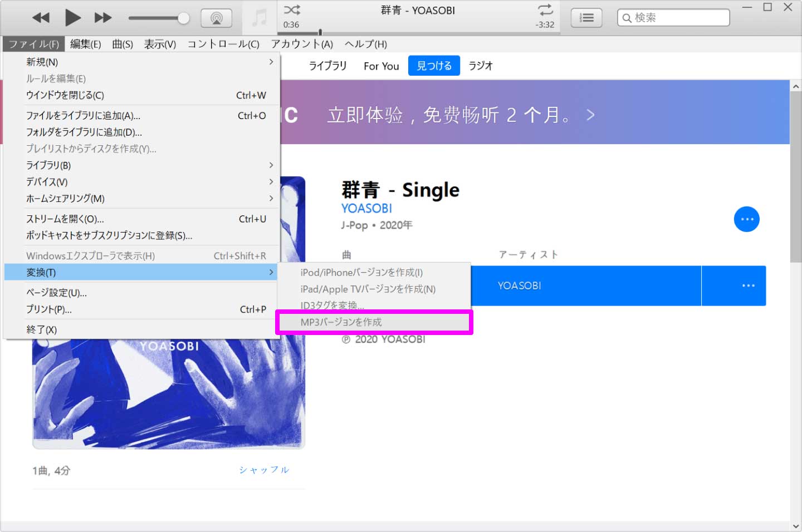The image size is (802, 532).
Task: Adjust the volume slider knob
Action: click(x=183, y=18)
